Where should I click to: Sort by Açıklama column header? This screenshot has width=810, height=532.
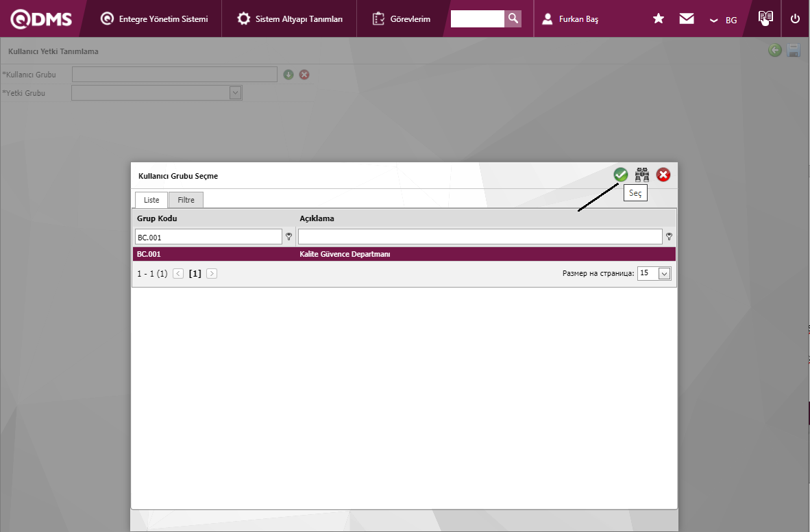coord(317,218)
